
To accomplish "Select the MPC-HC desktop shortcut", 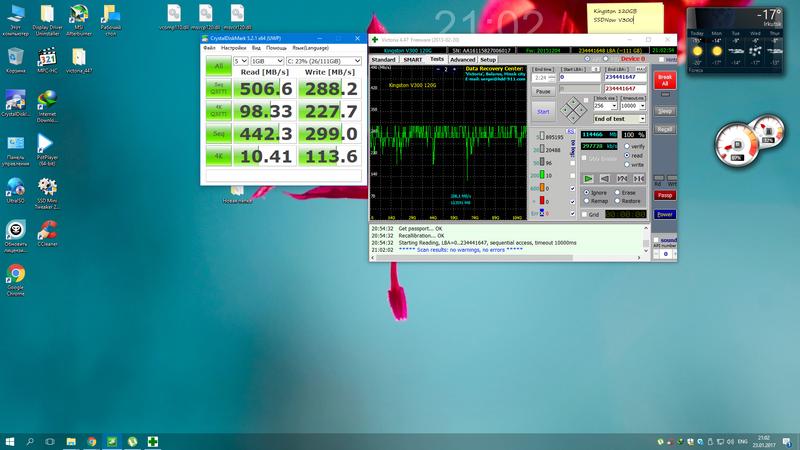I will pyautogui.click(x=47, y=60).
